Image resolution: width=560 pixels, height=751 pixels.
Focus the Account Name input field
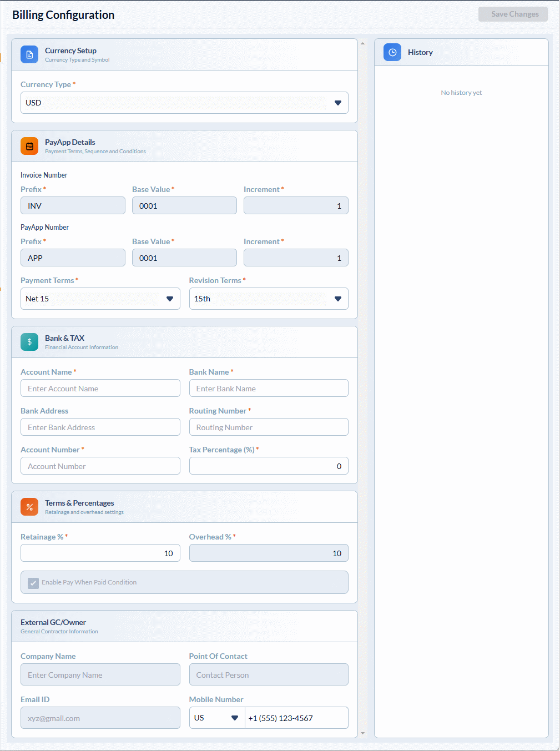click(x=100, y=389)
